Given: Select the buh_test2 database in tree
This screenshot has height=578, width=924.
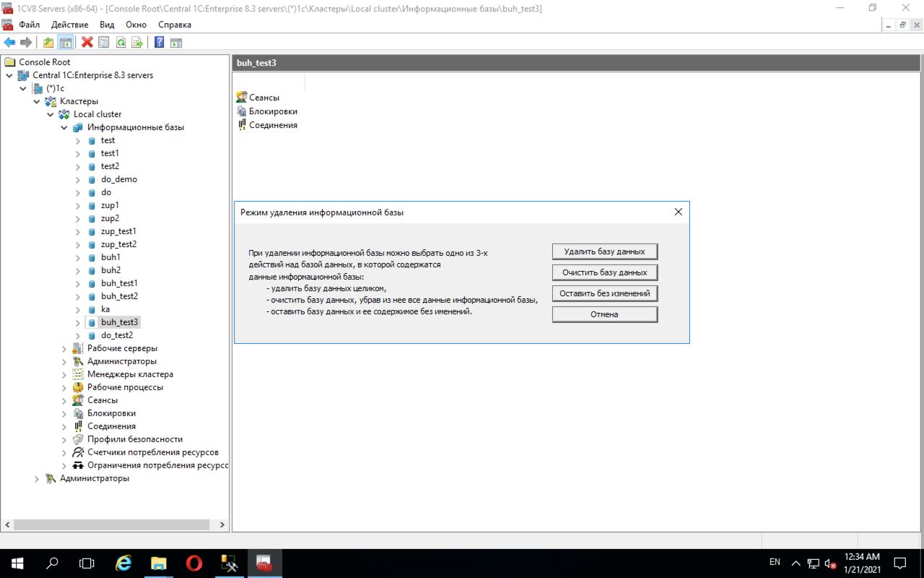Looking at the screenshot, I should tap(119, 296).
